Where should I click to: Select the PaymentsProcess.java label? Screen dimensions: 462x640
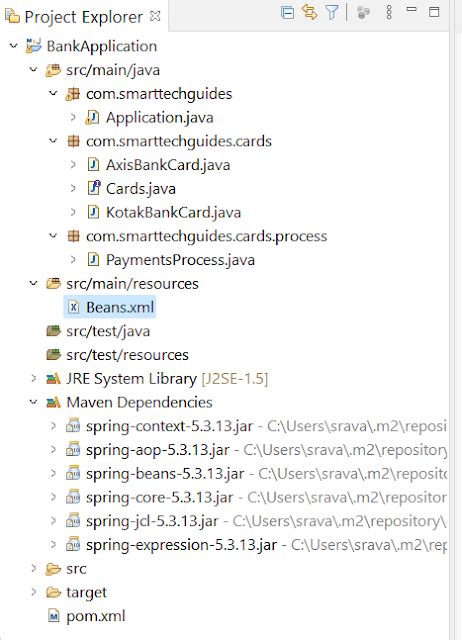point(180,260)
